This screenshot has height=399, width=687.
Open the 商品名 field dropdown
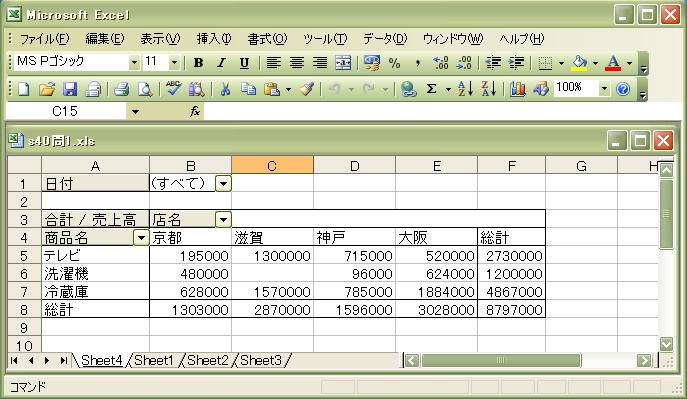click(141, 237)
